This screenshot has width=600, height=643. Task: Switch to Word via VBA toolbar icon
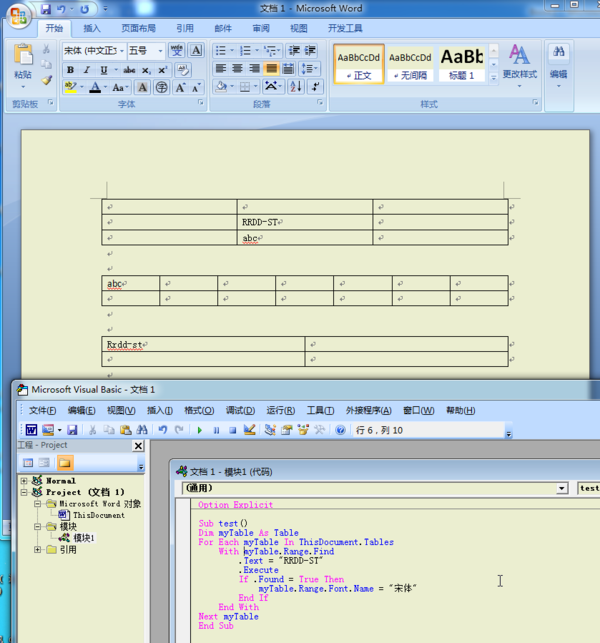(31, 430)
